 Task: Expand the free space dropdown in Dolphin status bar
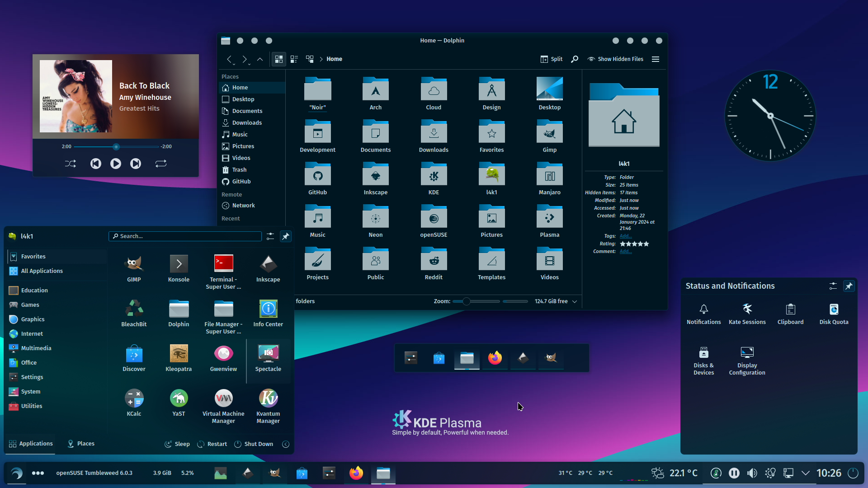coord(575,301)
